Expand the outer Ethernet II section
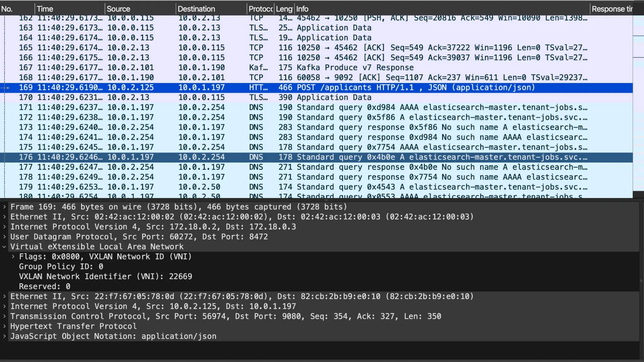Viewport: 644px width, 362px height. click(x=4, y=217)
